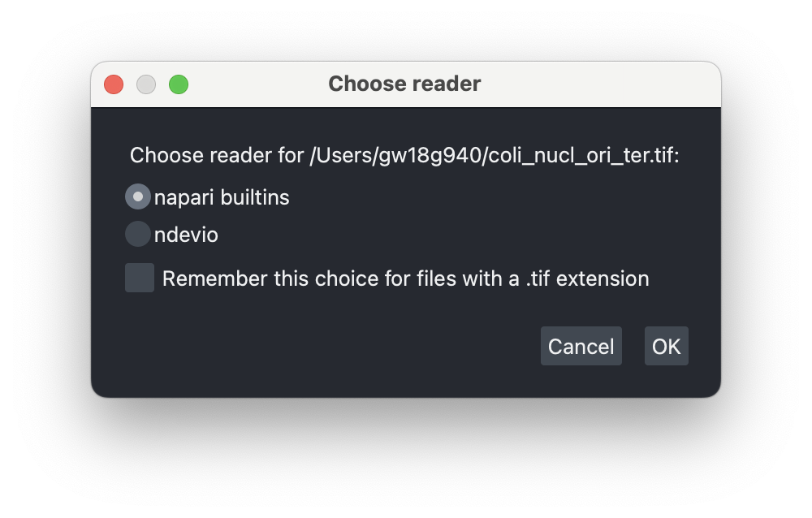Accept napari builtins by pressing OK
The width and height of the screenshot is (812, 518).
click(666, 346)
